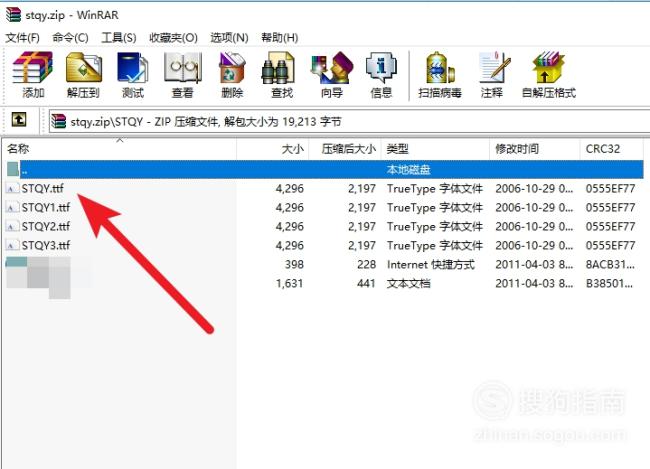Viewport: 650px width, 469px height.
Task: Open the 收藏夹(O) menu
Action: coord(173,38)
